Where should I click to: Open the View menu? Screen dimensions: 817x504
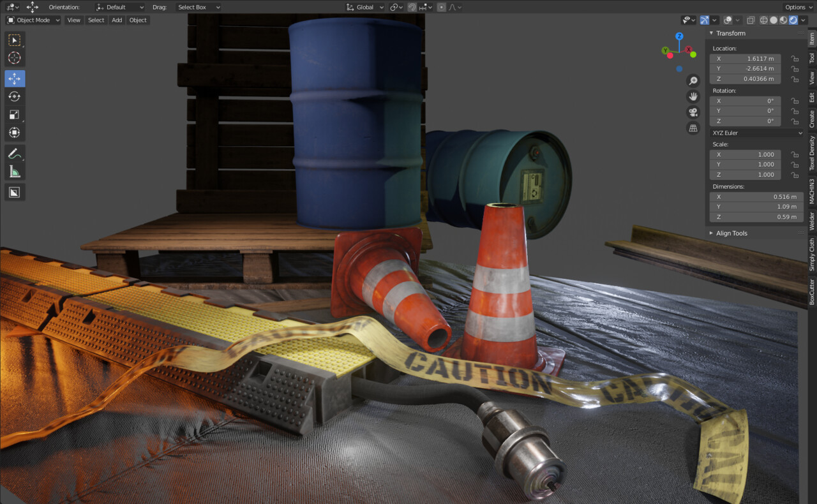pos(74,20)
